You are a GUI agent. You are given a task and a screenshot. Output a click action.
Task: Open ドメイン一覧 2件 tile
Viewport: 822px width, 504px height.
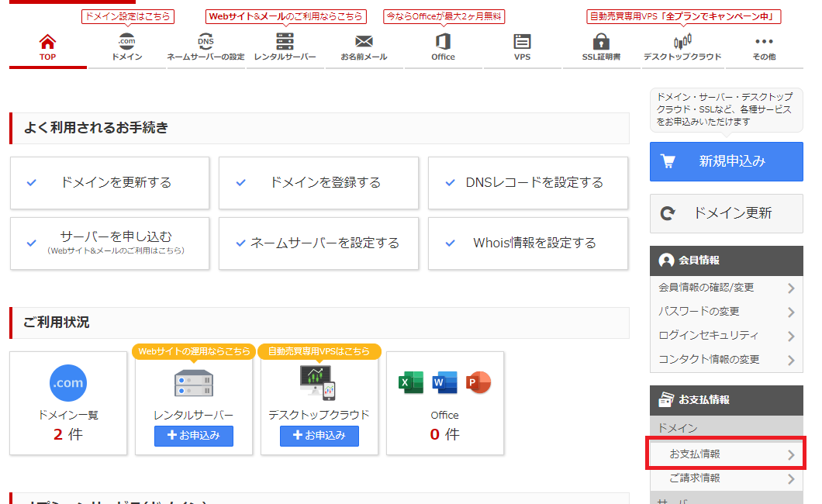pos(68,403)
